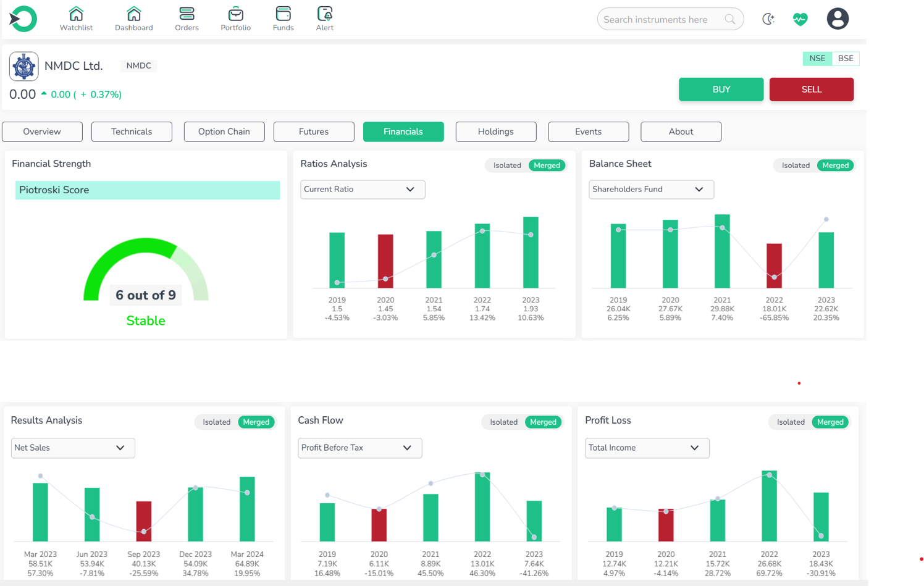Click the red SELL button
This screenshot has width=924, height=586.
tap(812, 90)
